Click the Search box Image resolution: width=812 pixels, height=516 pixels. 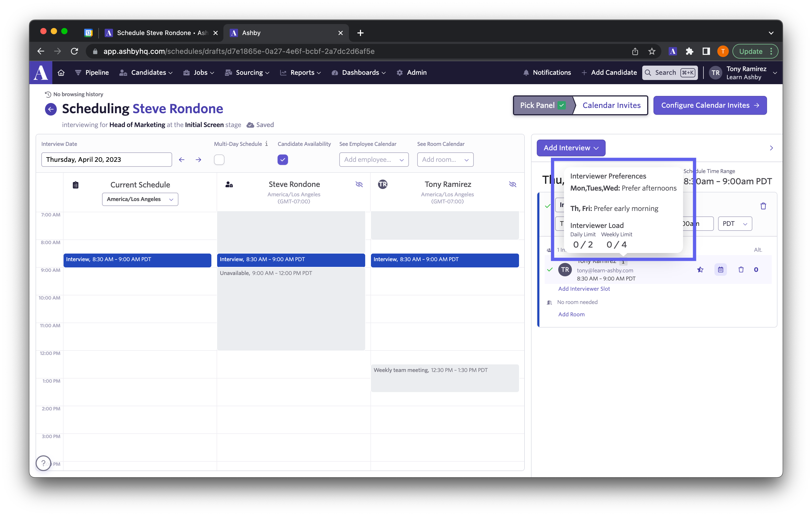point(670,72)
